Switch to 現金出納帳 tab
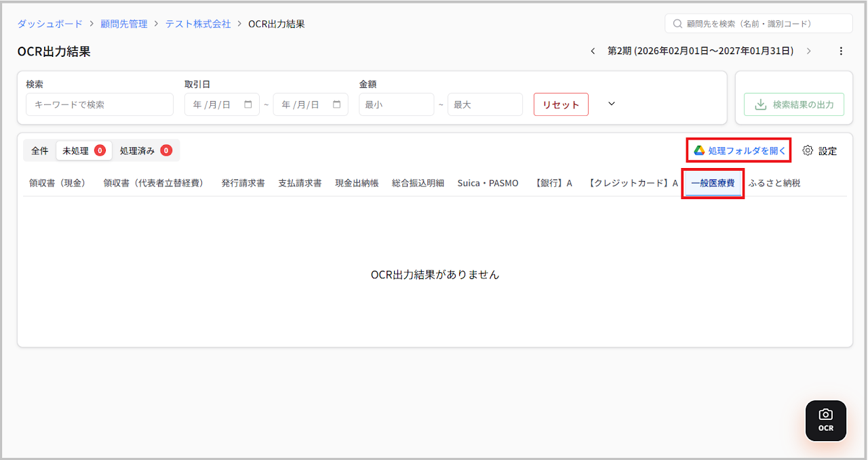The height and width of the screenshot is (460, 868). point(357,183)
